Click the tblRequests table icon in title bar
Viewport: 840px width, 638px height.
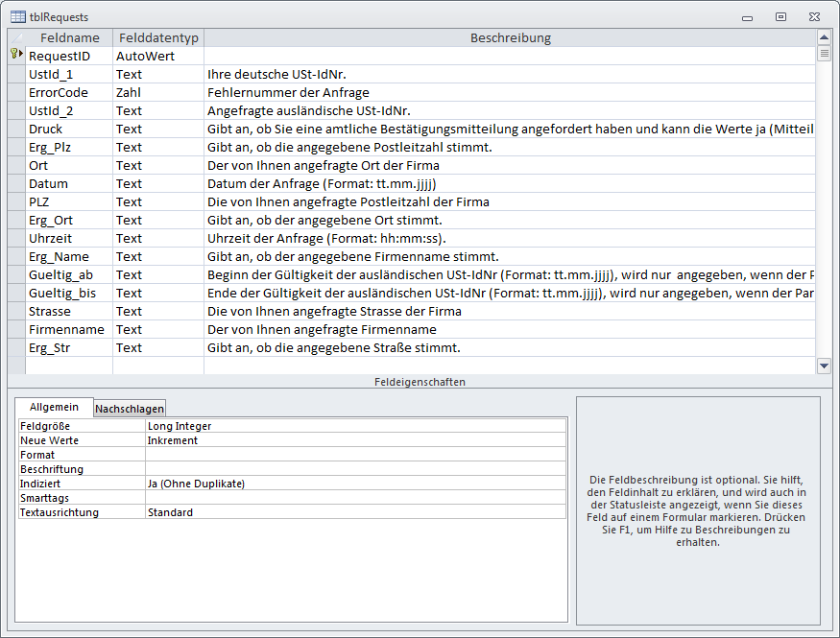[17, 16]
